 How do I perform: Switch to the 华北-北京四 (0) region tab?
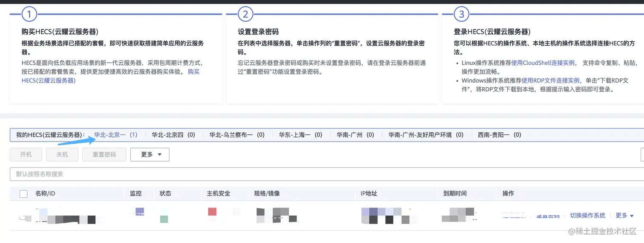[x=173, y=135]
